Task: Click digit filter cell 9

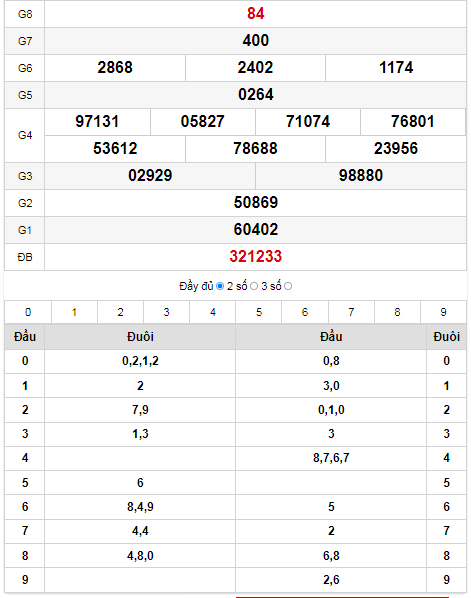Action: (x=444, y=312)
